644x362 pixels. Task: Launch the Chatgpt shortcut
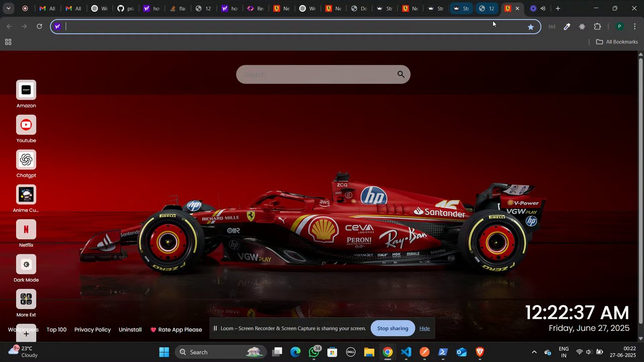pyautogui.click(x=26, y=160)
